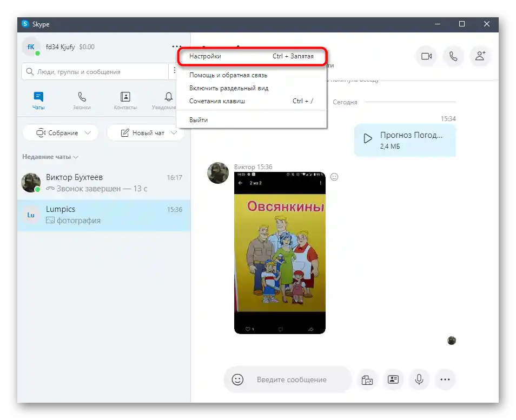This screenshot has width=516, height=420.
Task: Minimize the Skype window
Action: (438, 24)
